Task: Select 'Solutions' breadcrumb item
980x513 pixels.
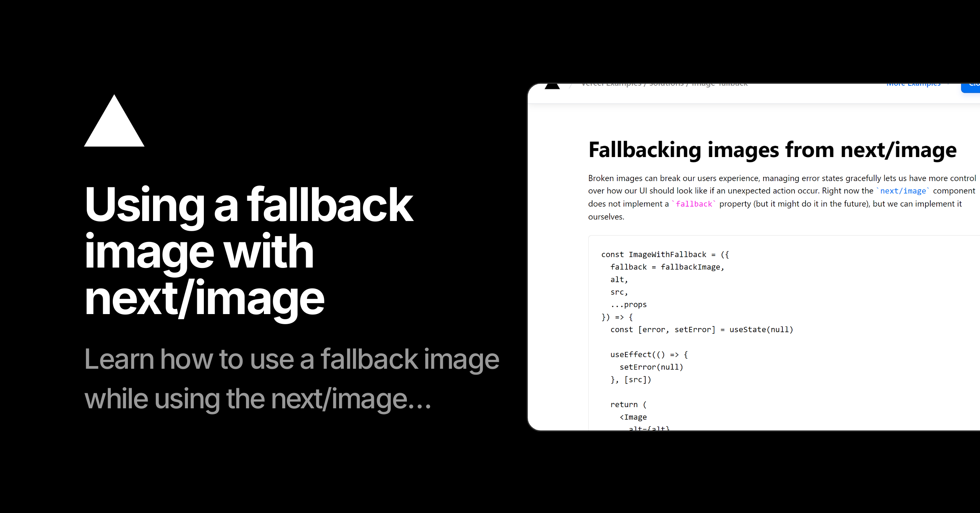Action: point(666,83)
